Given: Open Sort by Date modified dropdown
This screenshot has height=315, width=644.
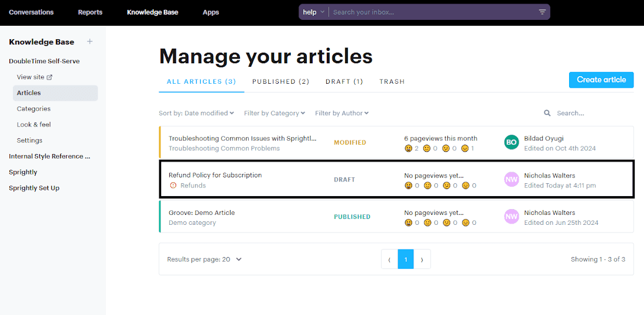Looking at the screenshot, I should coord(196,113).
